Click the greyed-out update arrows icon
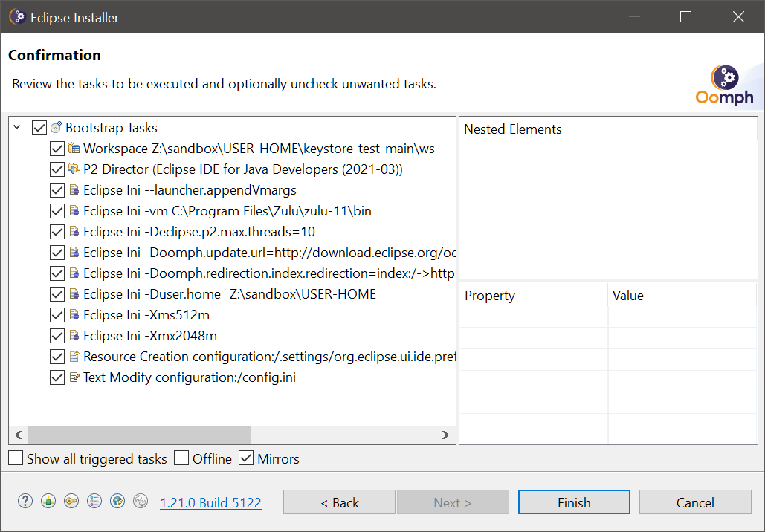Image resolution: width=765 pixels, height=532 pixels. pos(141,502)
